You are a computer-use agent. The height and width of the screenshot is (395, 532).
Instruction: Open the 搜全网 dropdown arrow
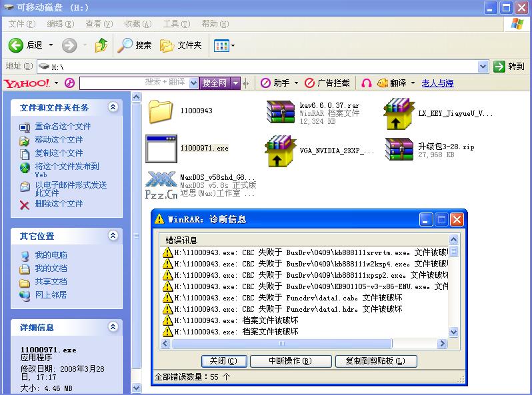235,83
